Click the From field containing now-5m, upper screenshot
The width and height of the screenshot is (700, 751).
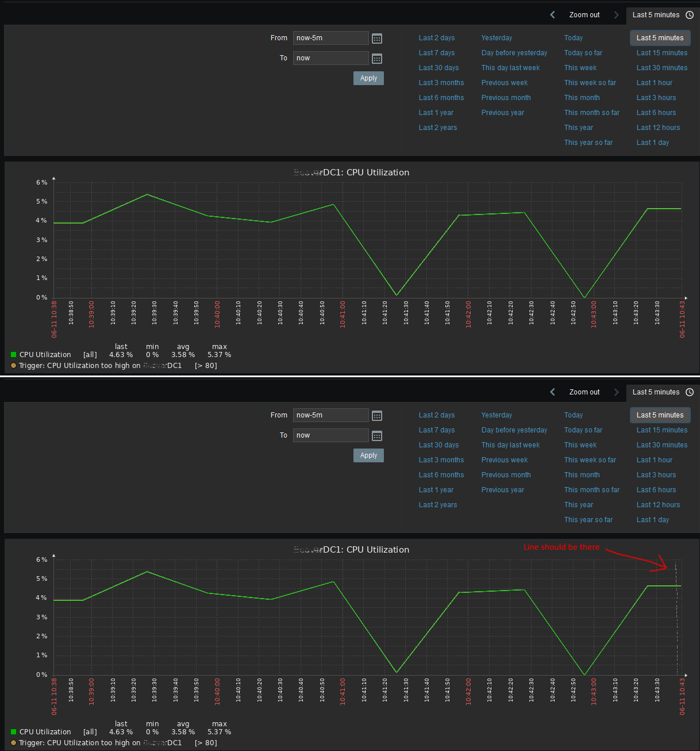point(331,38)
